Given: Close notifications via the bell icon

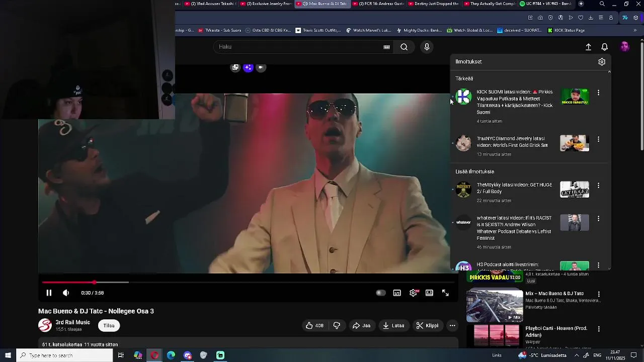Looking at the screenshot, I should (x=605, y=47).
